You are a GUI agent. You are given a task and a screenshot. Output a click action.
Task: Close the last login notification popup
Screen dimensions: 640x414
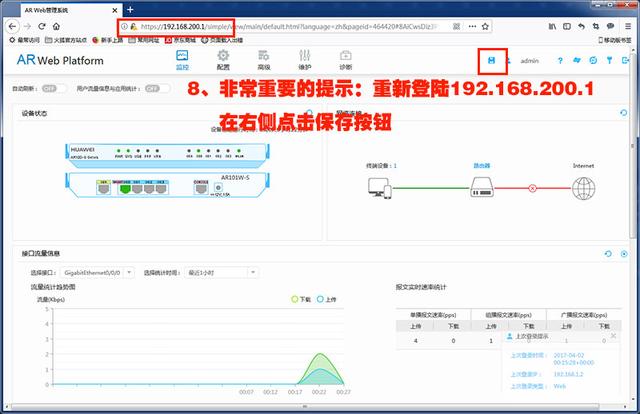[x=613, y=336]
